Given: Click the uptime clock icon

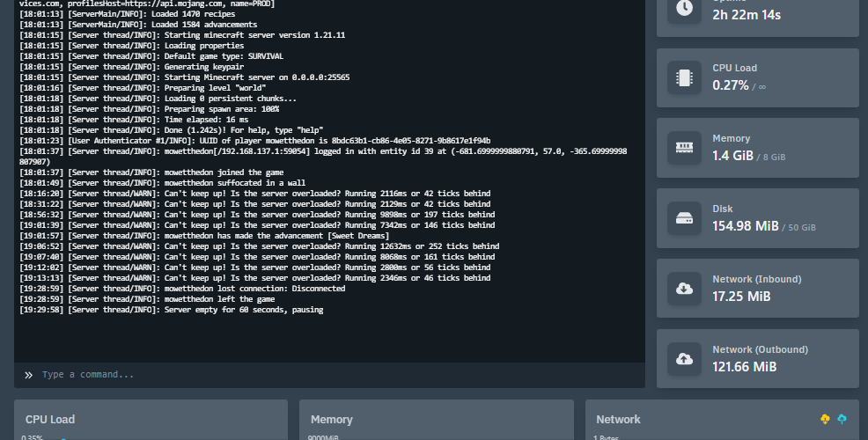Looking at the screenshot, I should [x=684, y=9].
